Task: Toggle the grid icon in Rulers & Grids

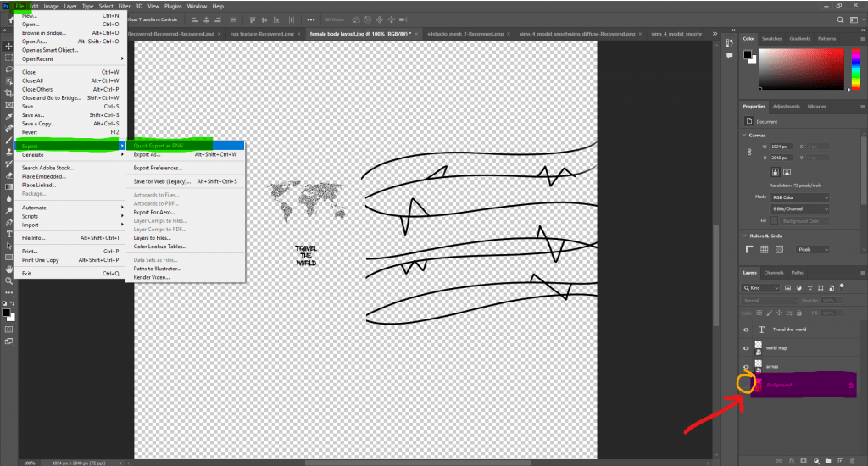Action: pyautogui.click(x=765, y=250)
